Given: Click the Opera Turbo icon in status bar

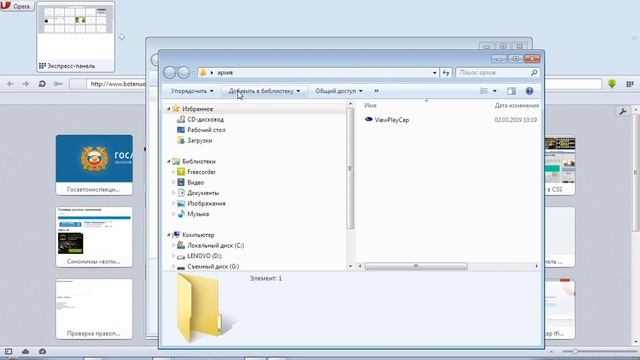Looking at the screenshot, I should pyautogui.click(x=42, y=351).
